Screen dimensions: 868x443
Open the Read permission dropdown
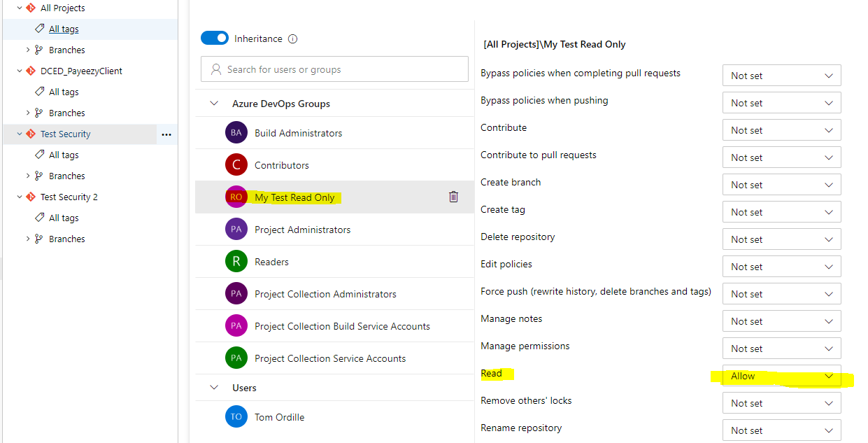pyautogui.click(x=781, y=376)
